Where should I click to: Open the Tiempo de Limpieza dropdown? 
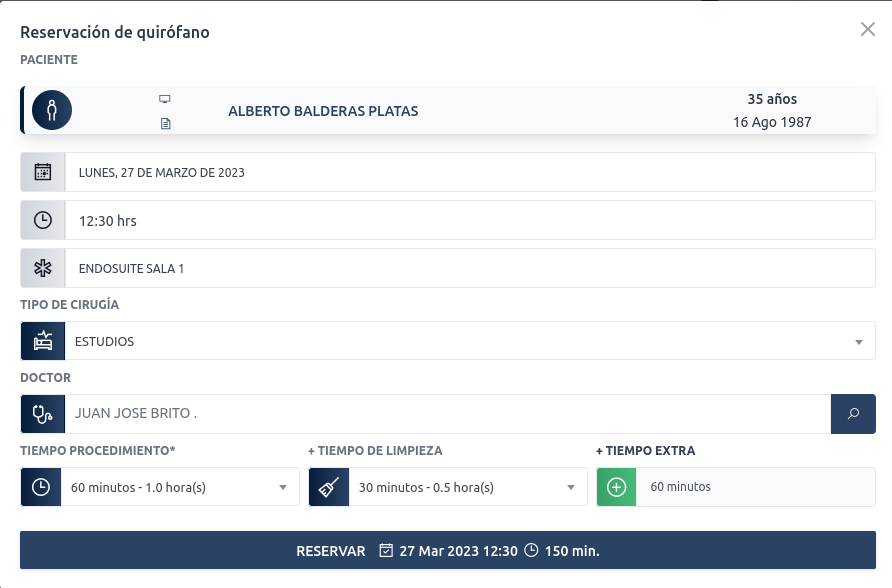click(467, 487)
